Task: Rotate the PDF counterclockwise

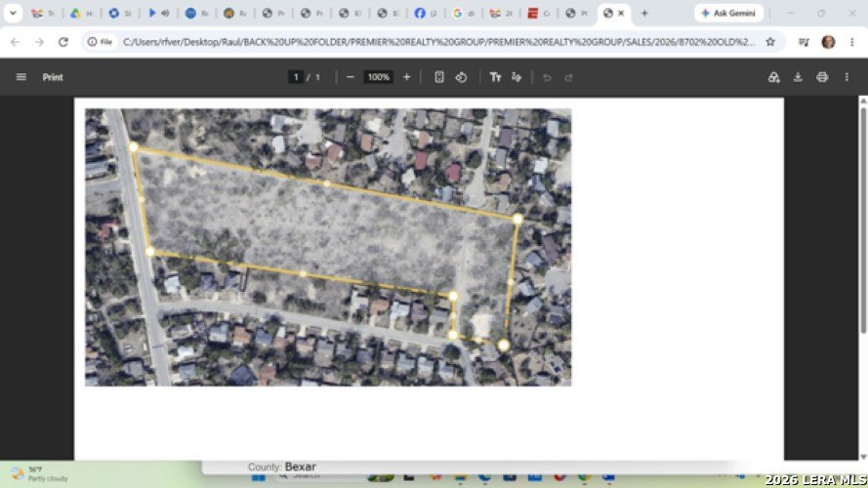Action: click(461, 77)
